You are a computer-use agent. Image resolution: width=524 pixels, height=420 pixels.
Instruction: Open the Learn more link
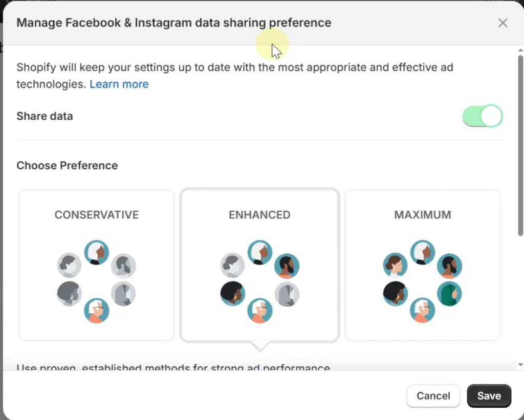[x=119, y=84]
